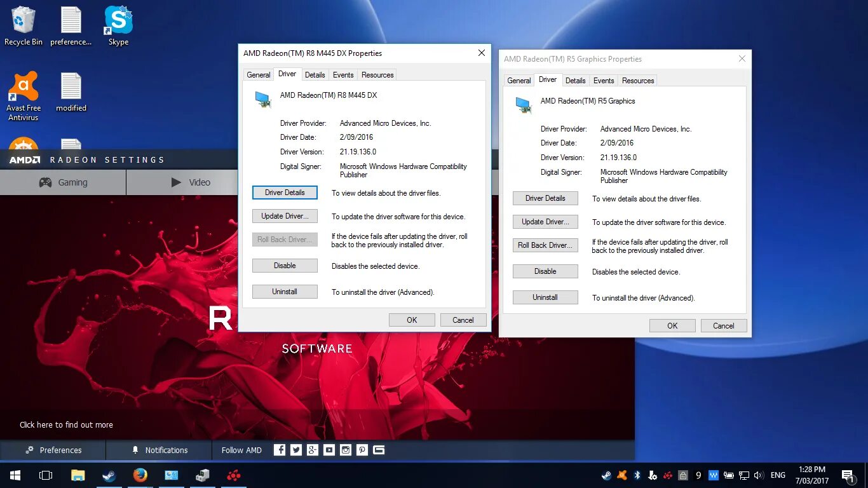868x488 pixels.
Task: Switch to General tab in R8 M445 DX Properties
Action: tap(259, 75)
